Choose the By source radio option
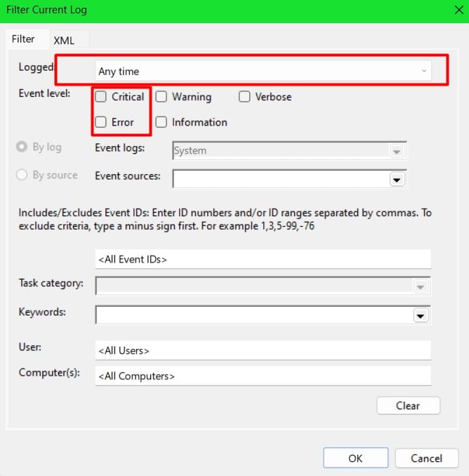469x476 pixels. click(22, 175)
